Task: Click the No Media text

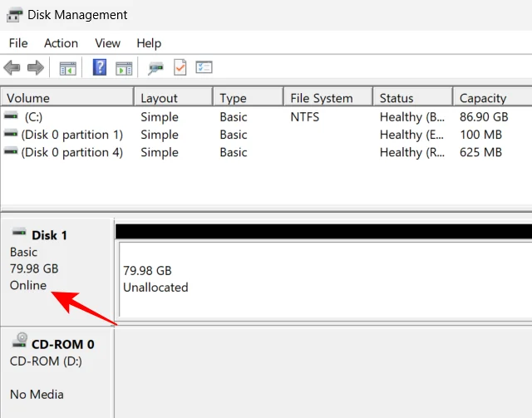Action: point(37,394)
